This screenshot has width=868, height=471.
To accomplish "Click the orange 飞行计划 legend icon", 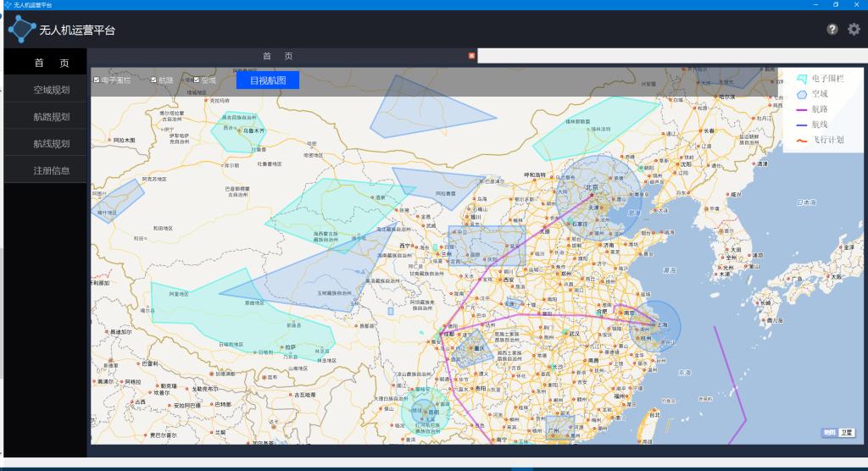I will pyautogui.click(x=801, y=140).
